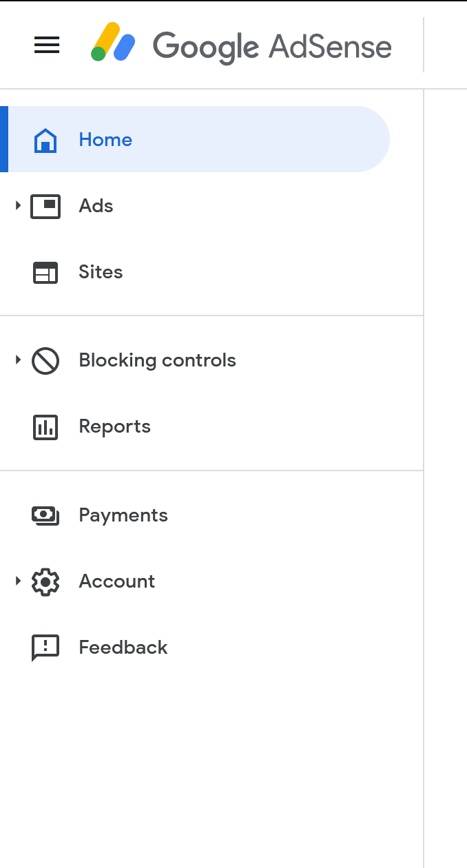Click the Ads unit icon

click(x=45, y=206)
